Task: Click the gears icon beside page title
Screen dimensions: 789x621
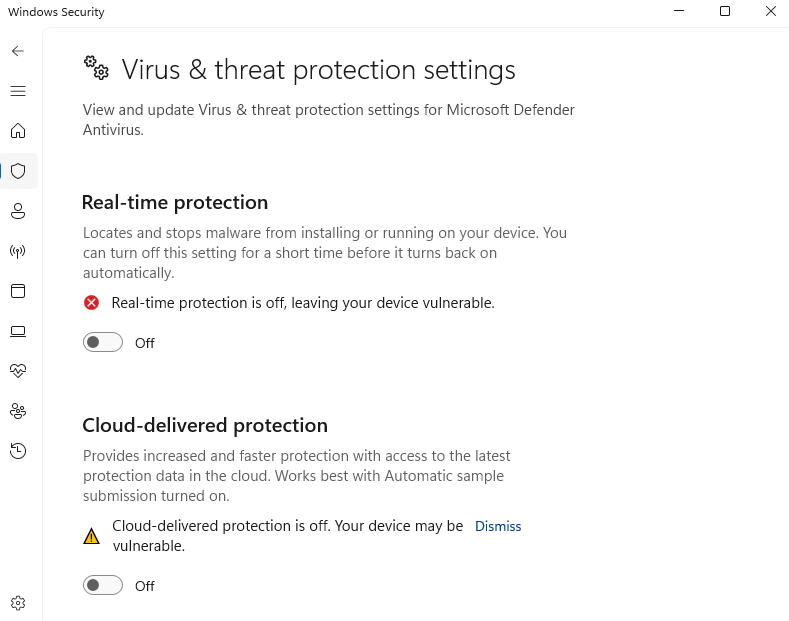Action: (96, 68)
